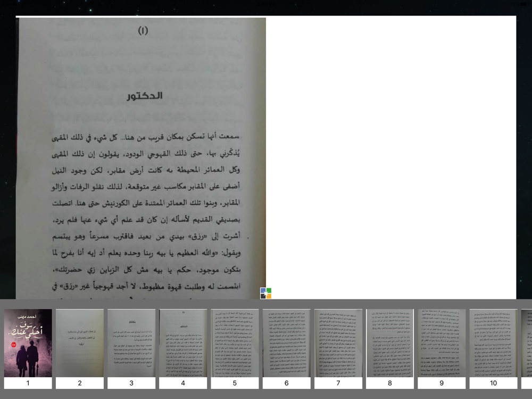
Task: Select the thumbnail labeled 10
Action: point(493,343)
